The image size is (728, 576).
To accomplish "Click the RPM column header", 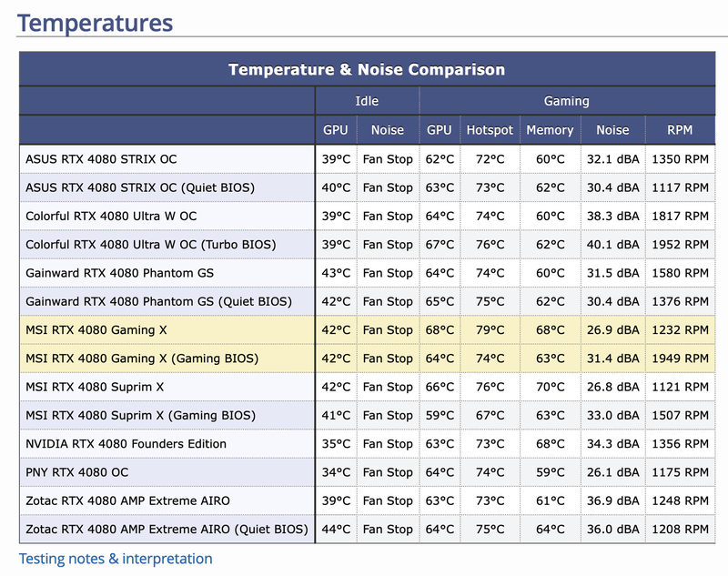I will [x=679, y=130].
